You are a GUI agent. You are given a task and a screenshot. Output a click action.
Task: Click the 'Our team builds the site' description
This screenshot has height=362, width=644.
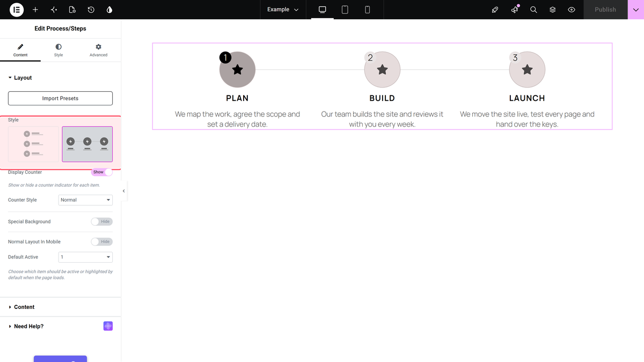382,119
